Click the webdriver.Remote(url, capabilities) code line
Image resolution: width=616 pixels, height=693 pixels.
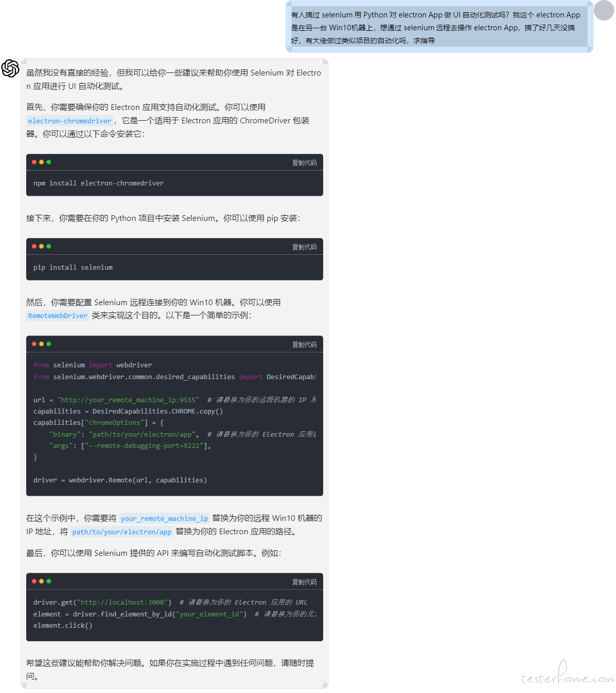(x=120, y=480)
